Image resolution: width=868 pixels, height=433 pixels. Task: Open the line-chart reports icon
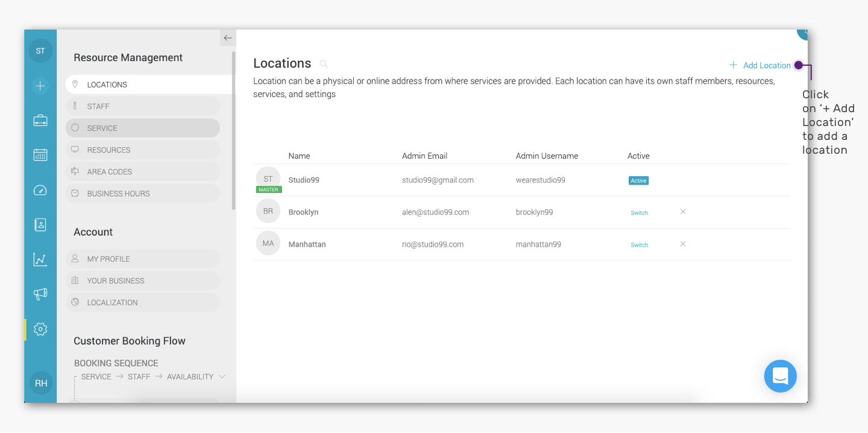coord(40,260)
